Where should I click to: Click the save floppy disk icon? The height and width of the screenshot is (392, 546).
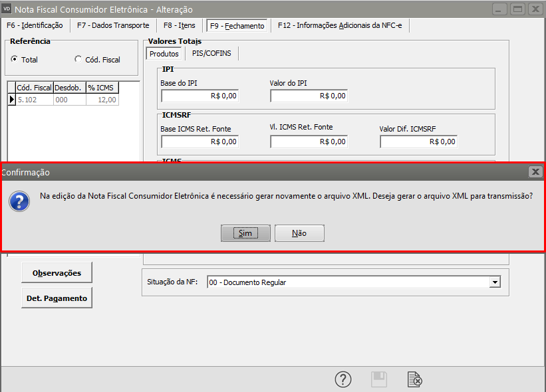(379, 379)
